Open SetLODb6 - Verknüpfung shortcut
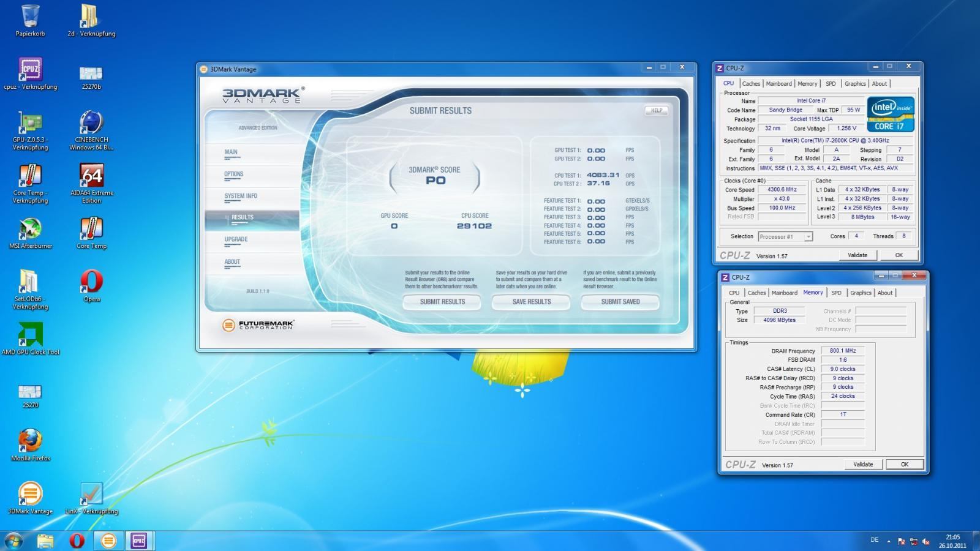The width and height of the screenshot is (980, 551). [30, 290]
